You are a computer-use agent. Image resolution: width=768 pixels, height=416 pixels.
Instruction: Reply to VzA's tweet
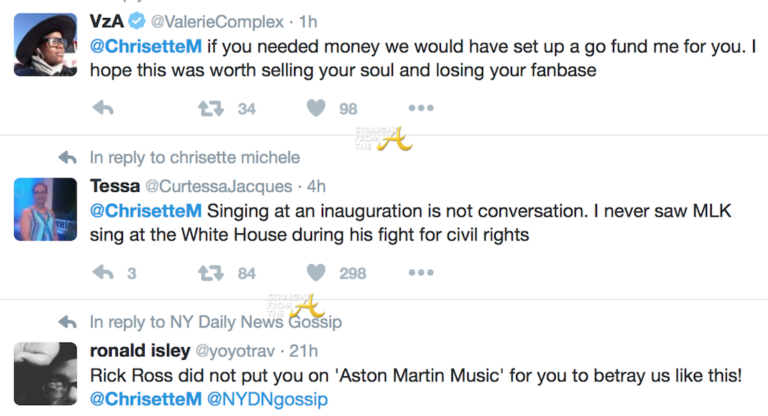[103, 108]
